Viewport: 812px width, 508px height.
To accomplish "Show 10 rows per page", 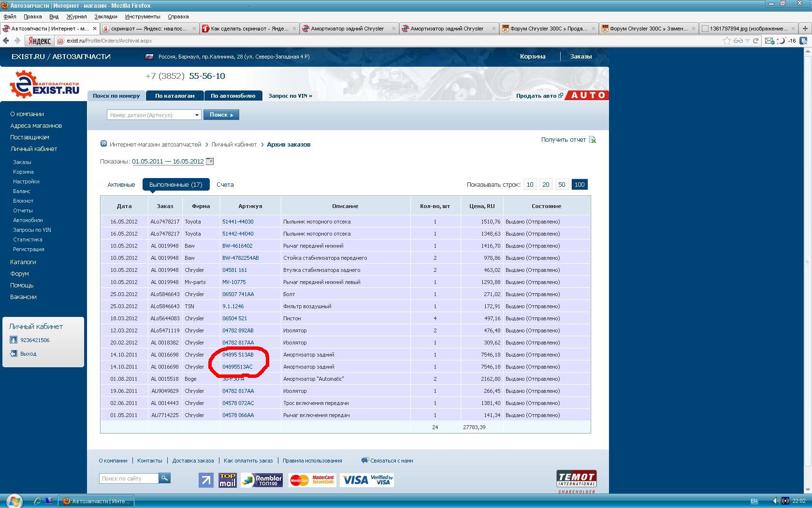I will [x=530, y=184].
